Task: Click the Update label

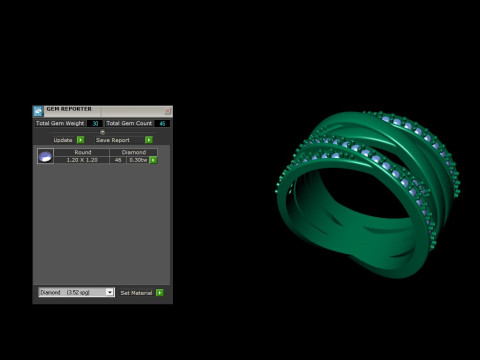Action: pyautogui.click(x=63, y=140)
